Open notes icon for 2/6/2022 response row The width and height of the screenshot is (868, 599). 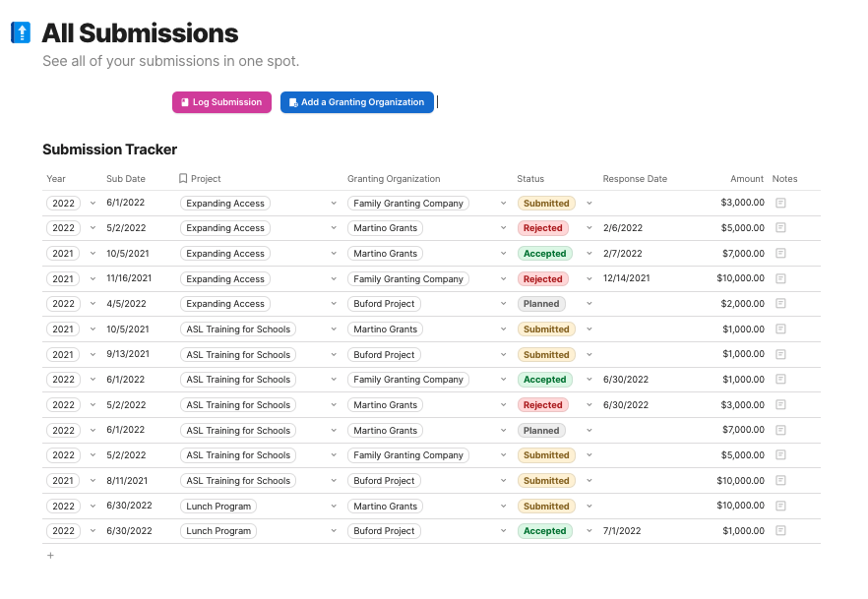point(780,228)
